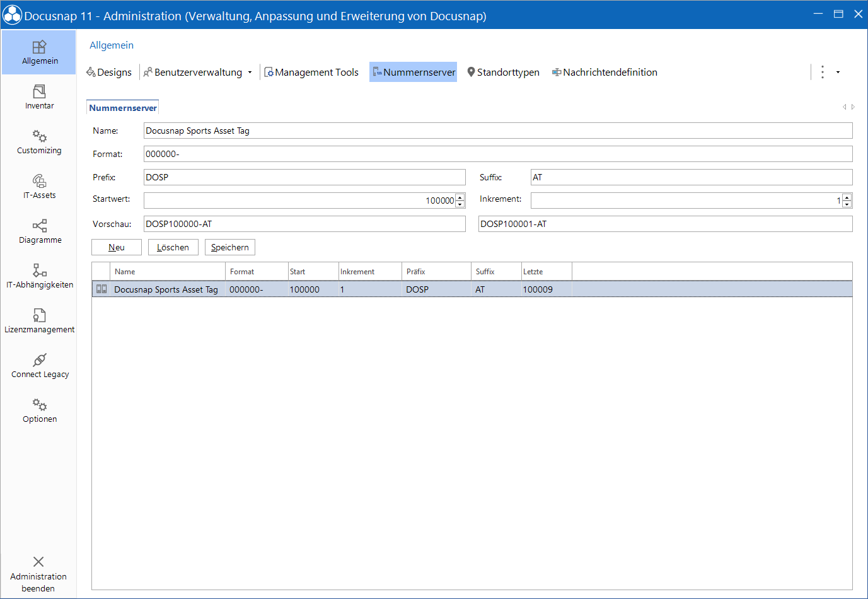Click the Prefix input field

[x=304, y=177]
